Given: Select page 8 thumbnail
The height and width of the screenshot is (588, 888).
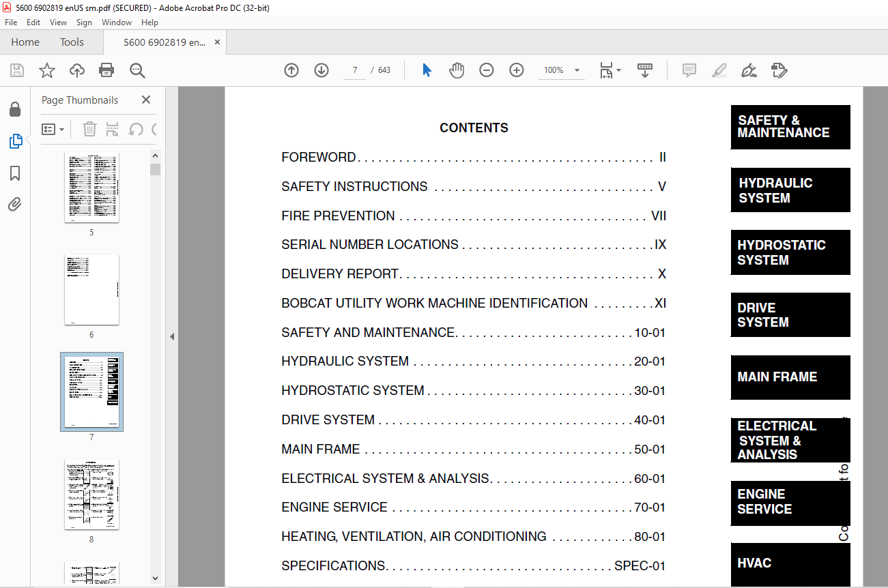Looking at the screenshot, I should pos(91,494).
